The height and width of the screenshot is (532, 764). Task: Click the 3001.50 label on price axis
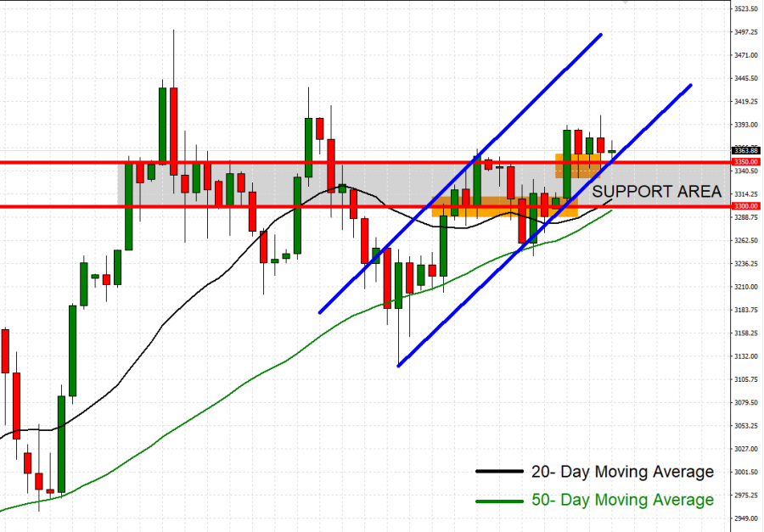[745, 472]
